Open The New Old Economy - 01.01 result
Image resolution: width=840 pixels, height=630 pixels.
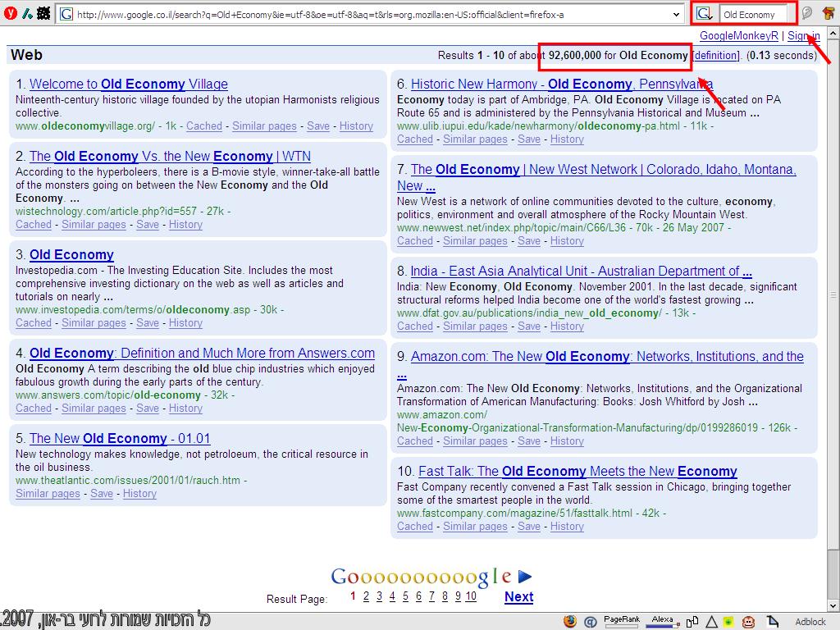pos(120,439)
